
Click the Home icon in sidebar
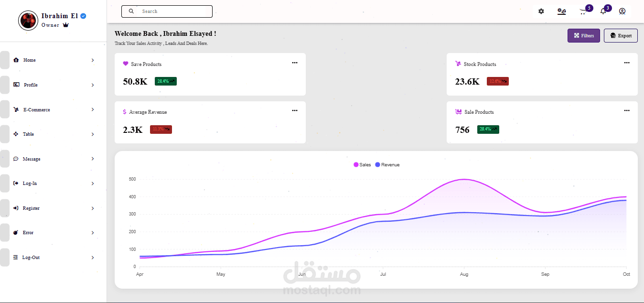[16, 60]
